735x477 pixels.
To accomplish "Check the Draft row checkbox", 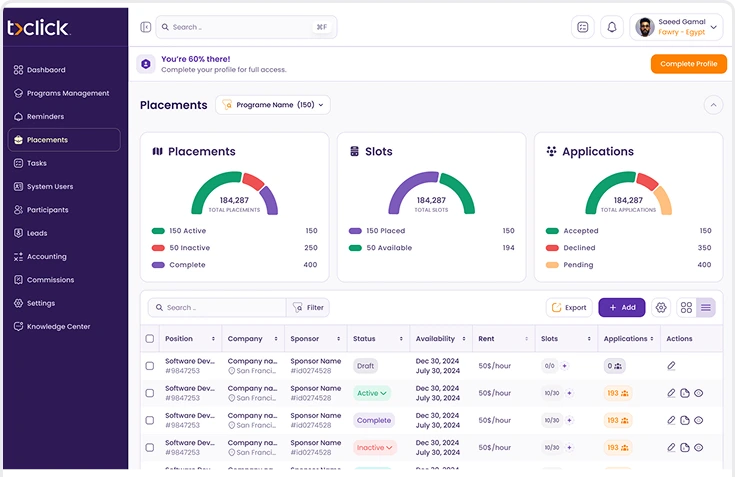I will (150, 366).
